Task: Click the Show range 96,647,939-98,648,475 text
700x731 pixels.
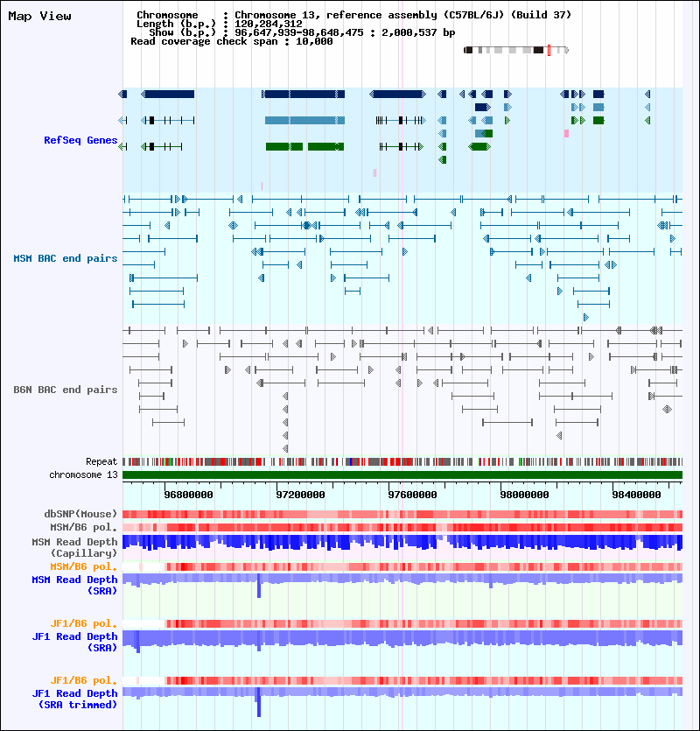Action: click(x=302, y=32)
